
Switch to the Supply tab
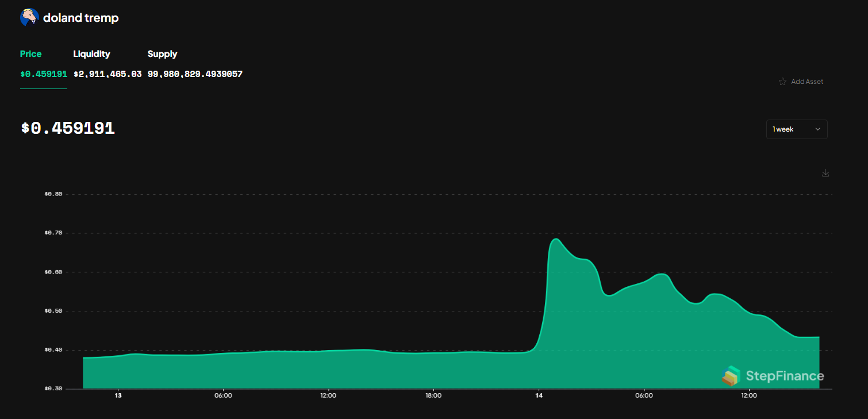(x=162, y=54)
